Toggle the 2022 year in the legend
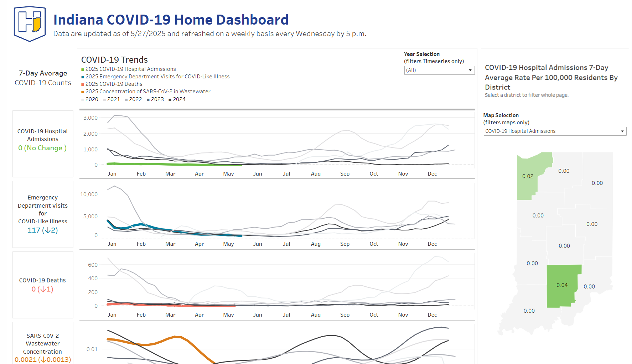632x364 pixels. pyautogui.click(x=126, y=99)
